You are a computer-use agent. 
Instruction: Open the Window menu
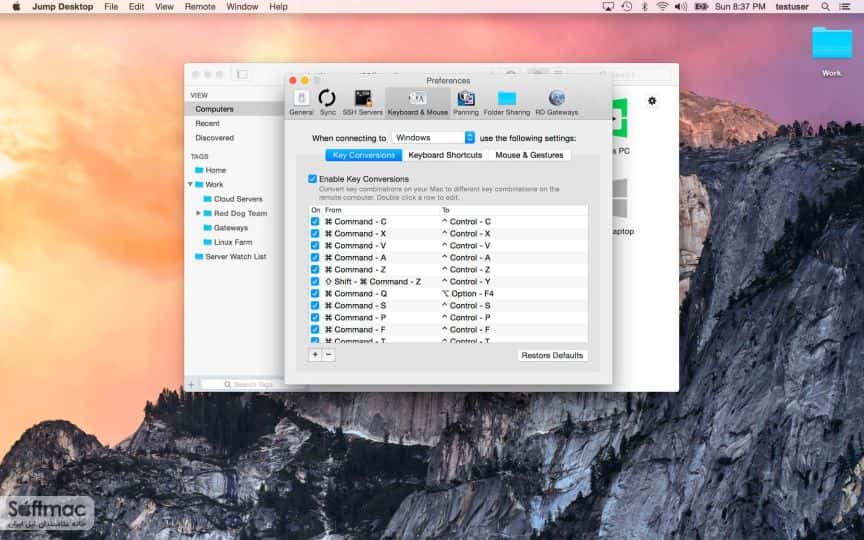pyautogui.click(x=242, y=7)
